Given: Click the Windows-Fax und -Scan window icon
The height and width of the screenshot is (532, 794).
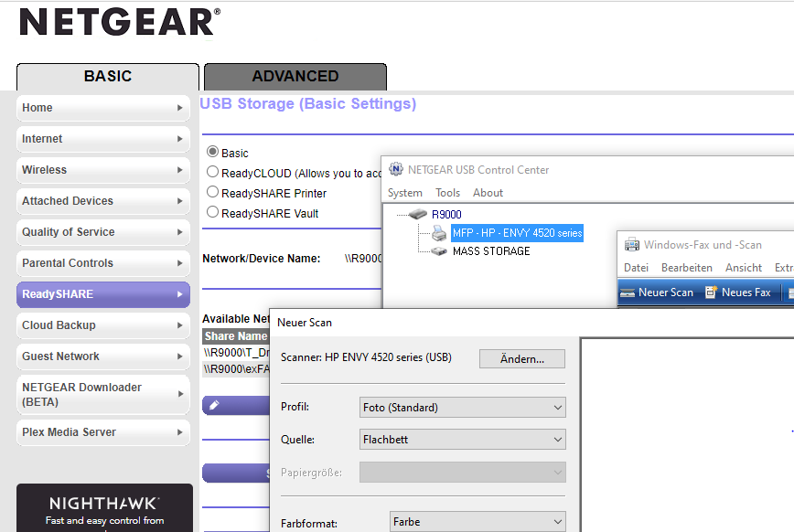Looking at the screenshot, I should 631,244.
